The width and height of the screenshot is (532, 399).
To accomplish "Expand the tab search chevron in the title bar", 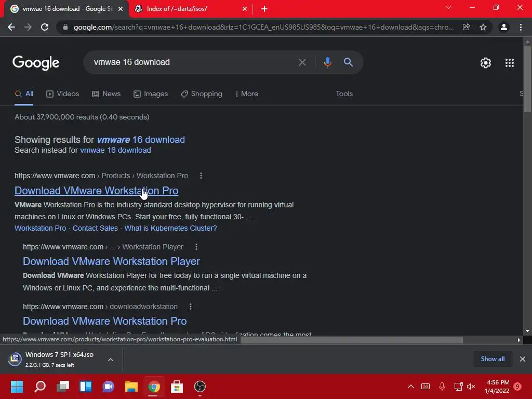I will click(448, 7).
